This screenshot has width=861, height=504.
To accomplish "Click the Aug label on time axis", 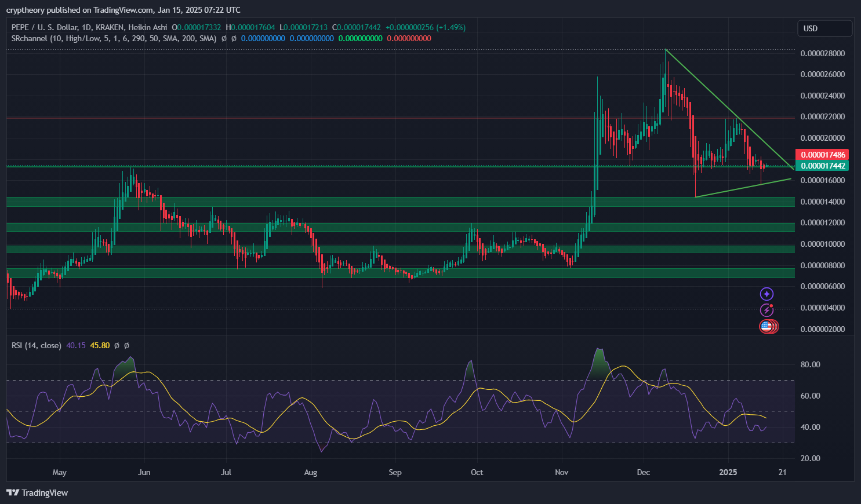I will point(311,472).
